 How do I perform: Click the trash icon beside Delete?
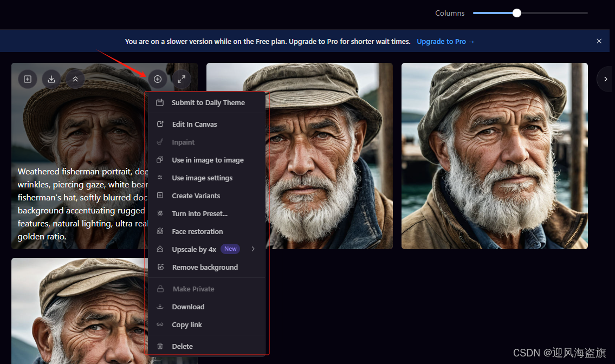160,346
